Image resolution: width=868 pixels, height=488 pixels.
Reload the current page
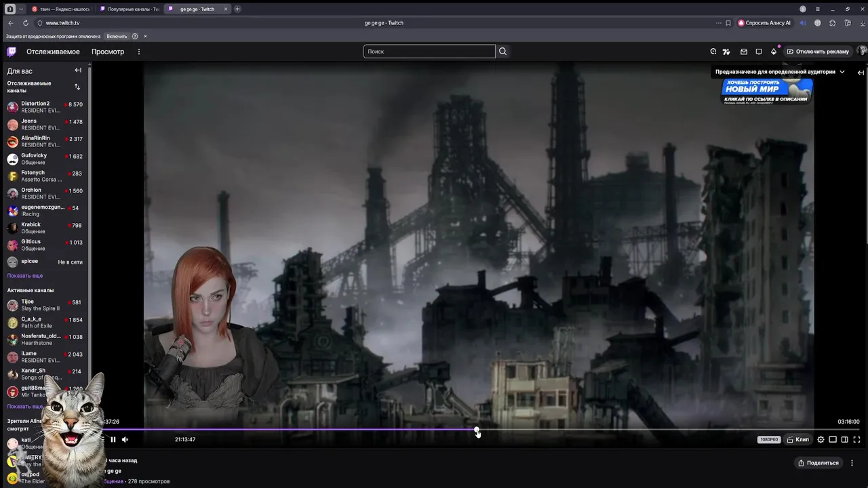(26, 23)
